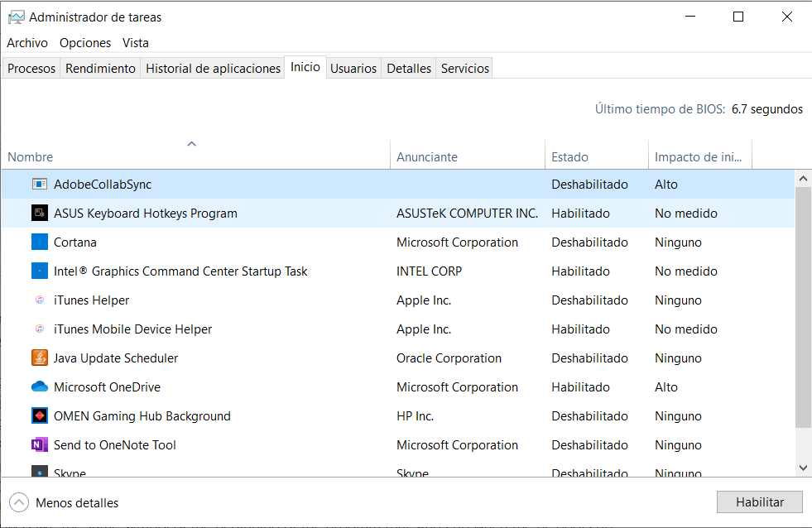Click the Microsoft OneDrive cloud icon
The width and height of the screenshot is (812, 528).
pyautogui.click(x=40, y=387)
